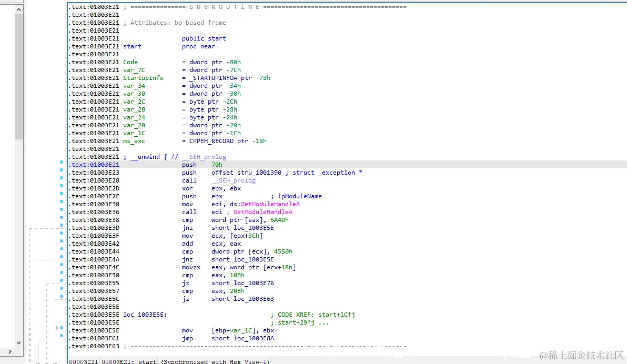Click 'Code' local variable definition

(x=130, y=63)
